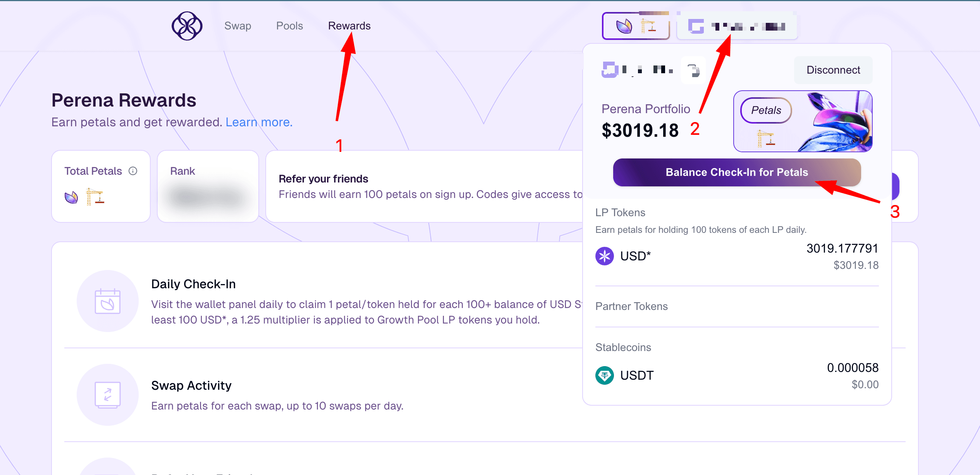Go to the Swap tab
The width and height of the screenshot is (980, 475).
238,26
